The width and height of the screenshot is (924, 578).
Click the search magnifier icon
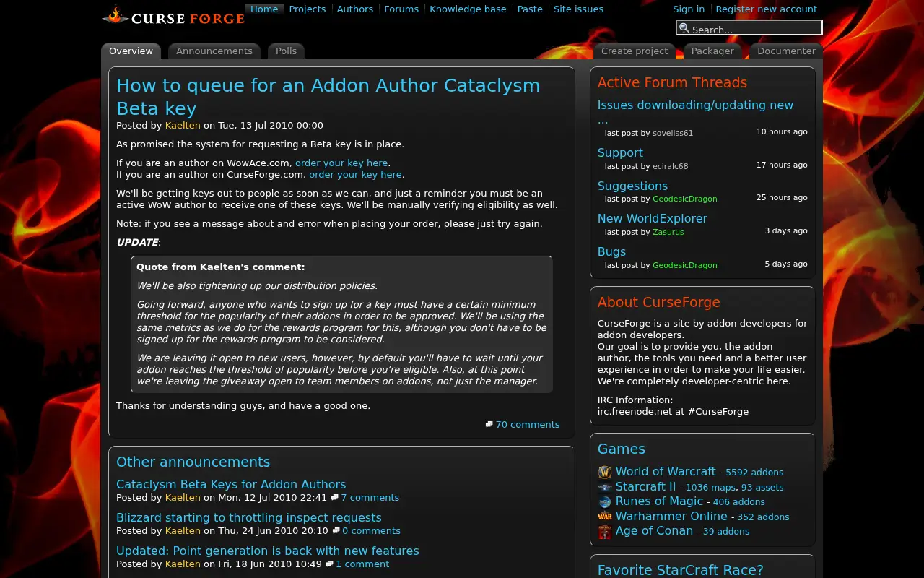point(684,28)
